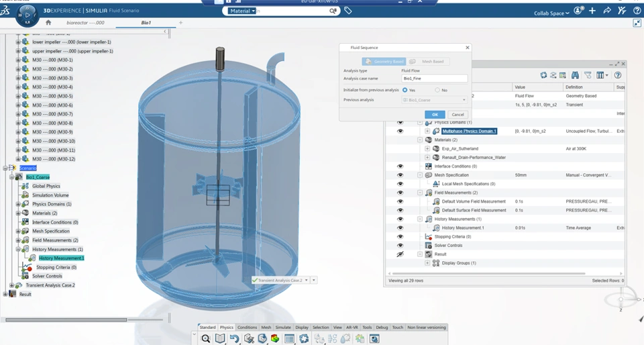Open the 3DEXPERIENCE compass
This screenshot has height=345, width=644.
[x=27, y=15]
